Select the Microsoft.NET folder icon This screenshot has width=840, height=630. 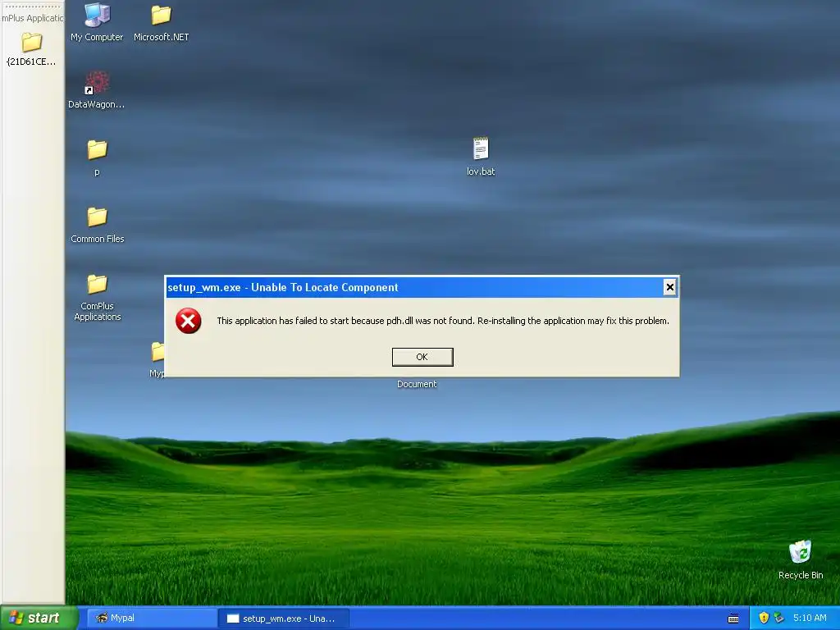click(x=162, y=22)
